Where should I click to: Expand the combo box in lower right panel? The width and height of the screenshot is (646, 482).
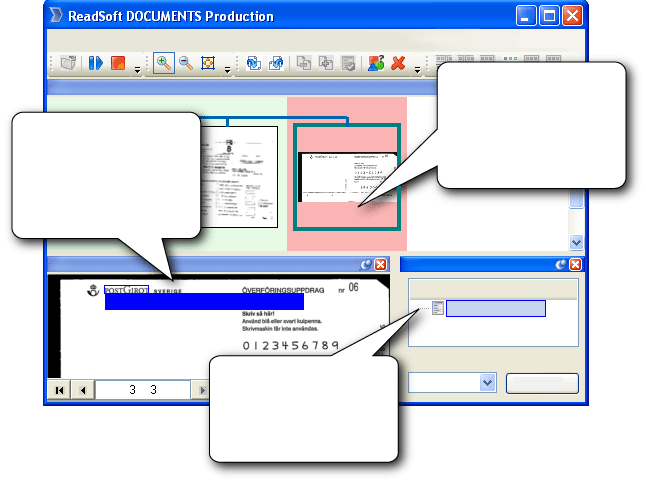tap(488, 382)
